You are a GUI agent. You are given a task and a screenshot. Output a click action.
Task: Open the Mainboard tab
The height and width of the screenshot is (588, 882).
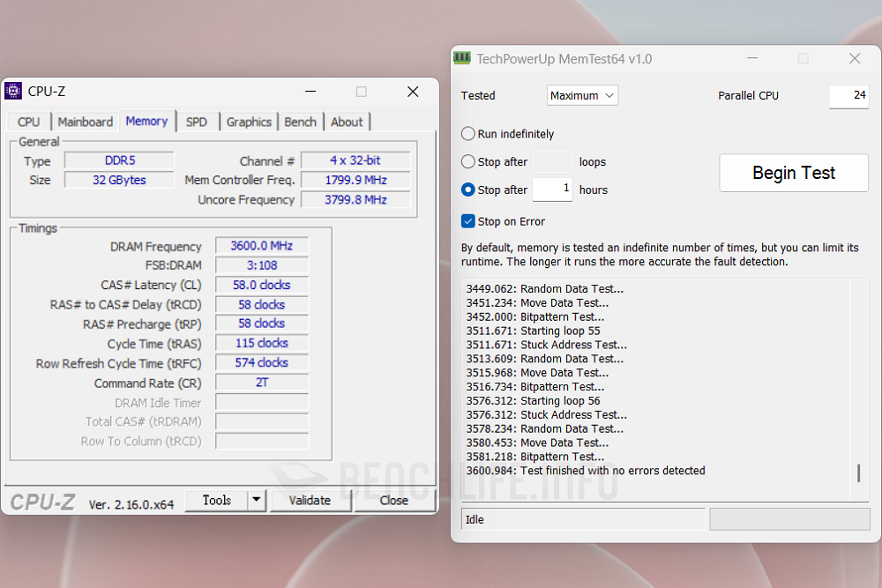point(86,122)
